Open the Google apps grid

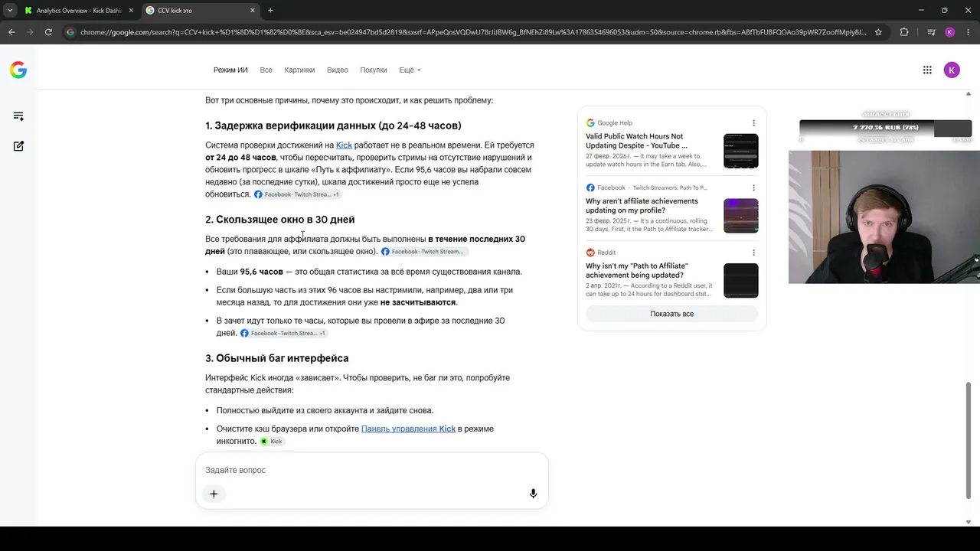(927, 70)
